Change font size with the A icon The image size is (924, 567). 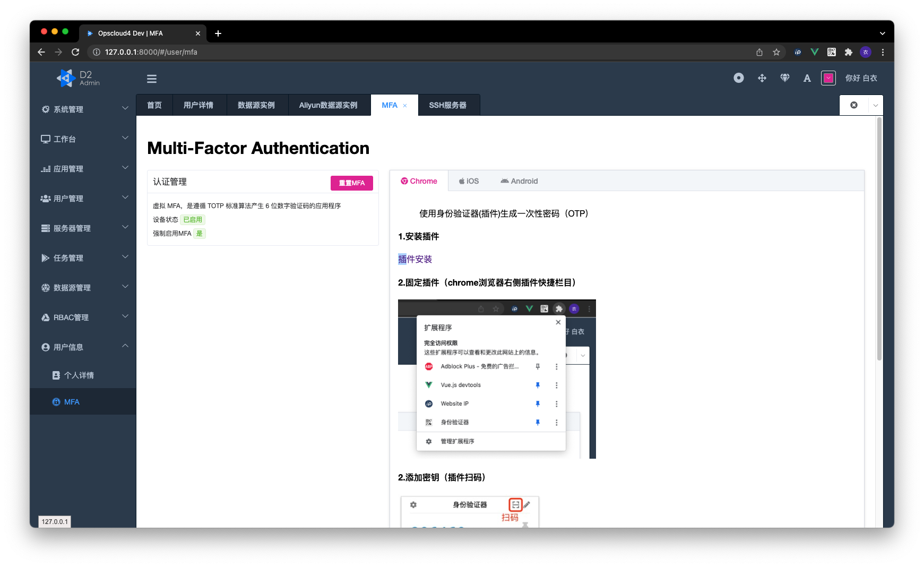pyautogui.click(x=807, y=78)
